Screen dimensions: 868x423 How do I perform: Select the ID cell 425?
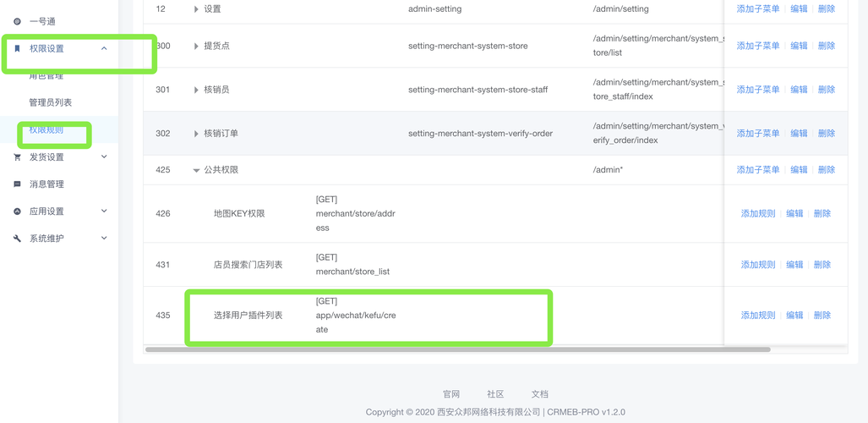pos(163,170)
